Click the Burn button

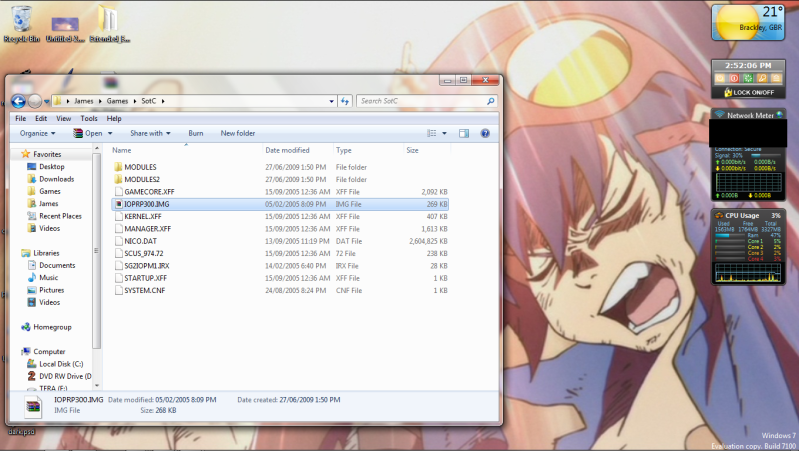[x=196, y=134]
